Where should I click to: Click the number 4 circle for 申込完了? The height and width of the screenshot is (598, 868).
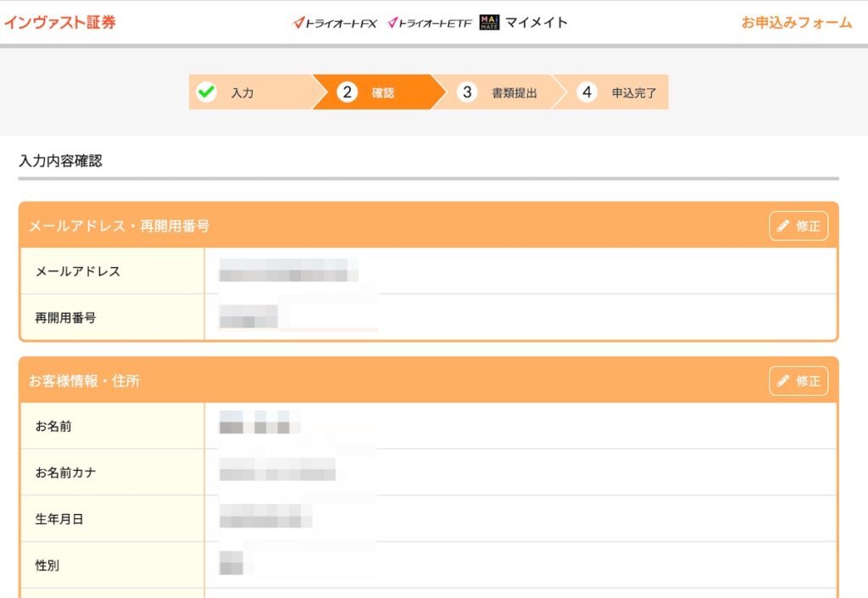tap(587, 92)
